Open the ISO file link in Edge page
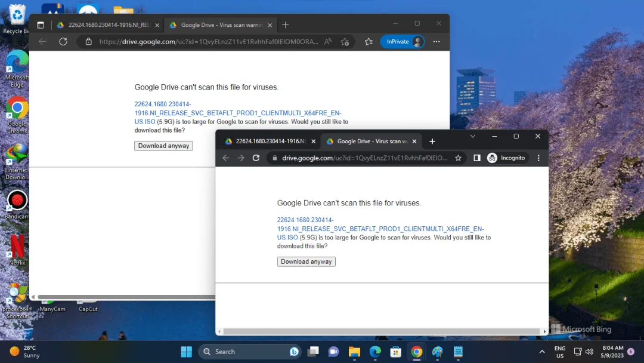Screen dimensions: 644x363 (x=238, y=113)
